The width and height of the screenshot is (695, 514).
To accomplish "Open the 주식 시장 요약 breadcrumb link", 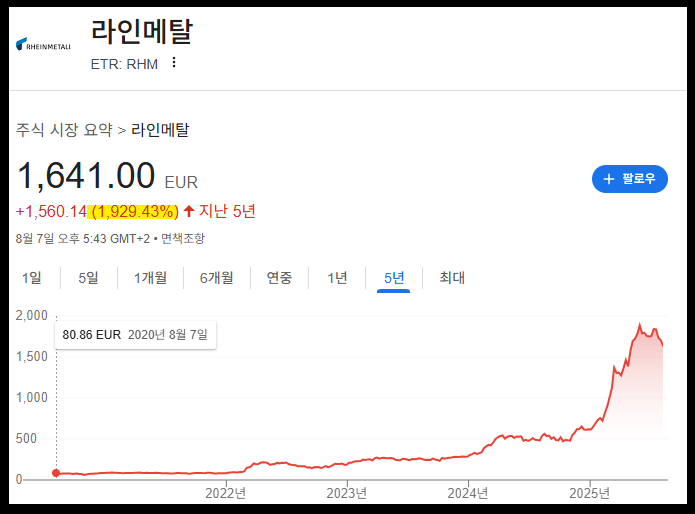I will (64, 130).
